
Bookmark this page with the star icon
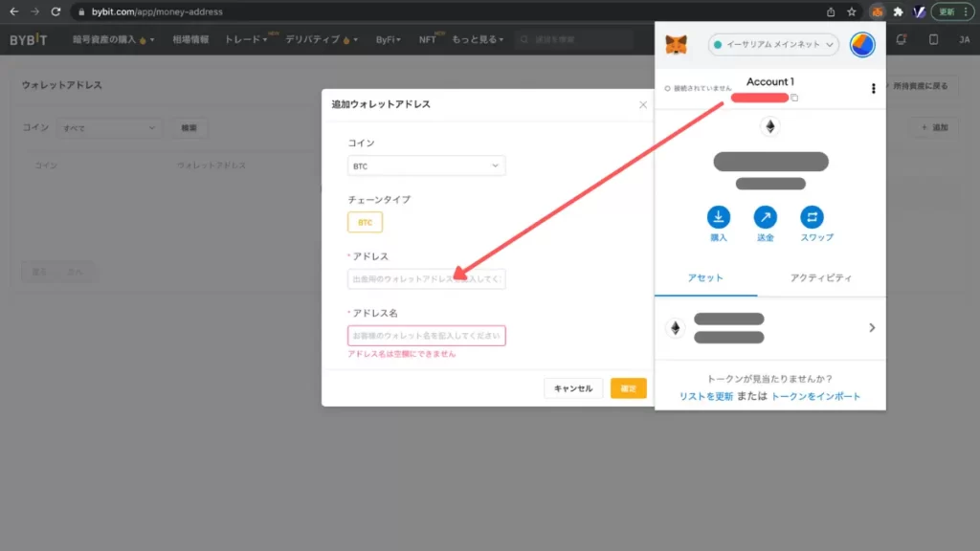[x=851, y=11]
